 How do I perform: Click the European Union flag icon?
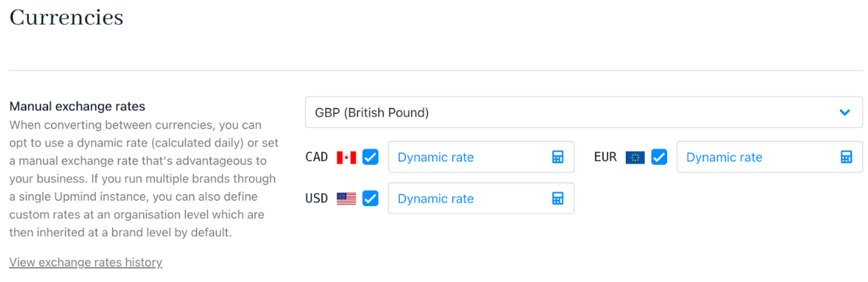(635, 157)
